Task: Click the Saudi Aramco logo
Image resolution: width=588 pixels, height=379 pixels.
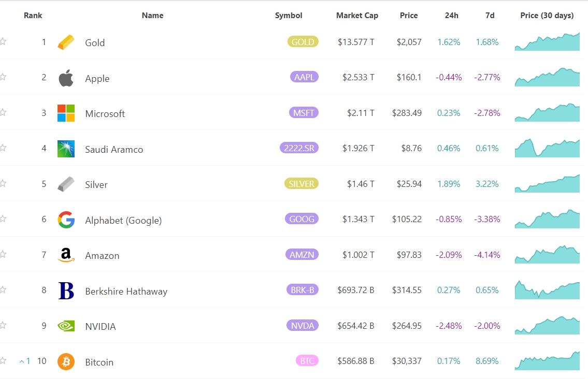Action: click(66, 149)
